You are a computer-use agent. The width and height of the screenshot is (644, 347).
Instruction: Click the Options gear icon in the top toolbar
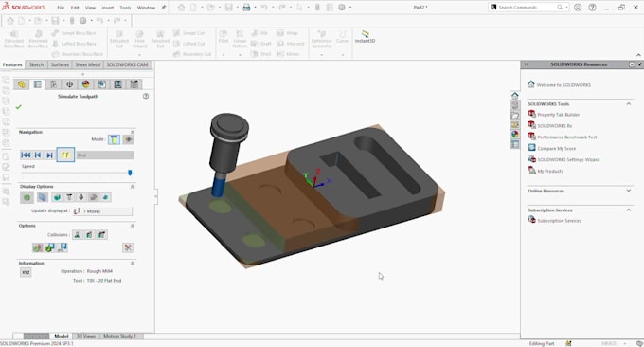(342, 8)
